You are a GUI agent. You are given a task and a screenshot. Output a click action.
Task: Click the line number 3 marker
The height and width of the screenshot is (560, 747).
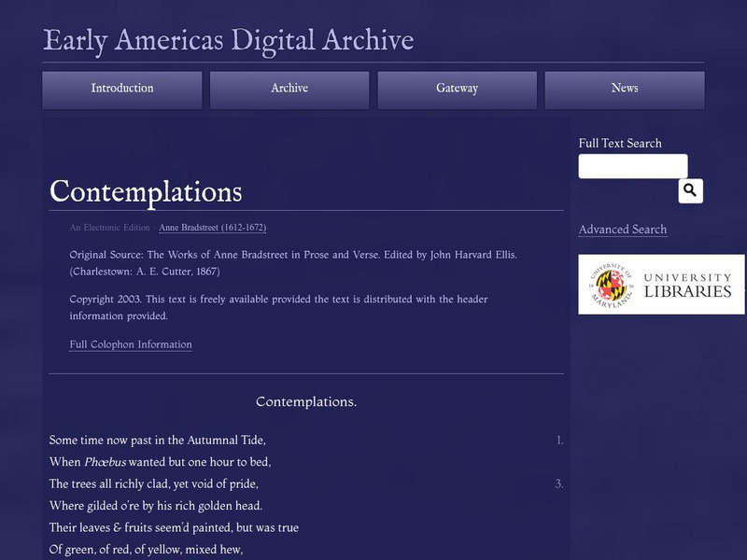click(557, 482)
